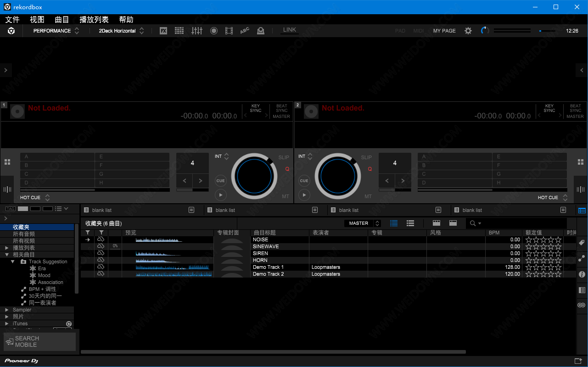The width and height of the screenshot is (588, 367).
Task: Open track info icon on right sidebar
Action: click(582, 274)
